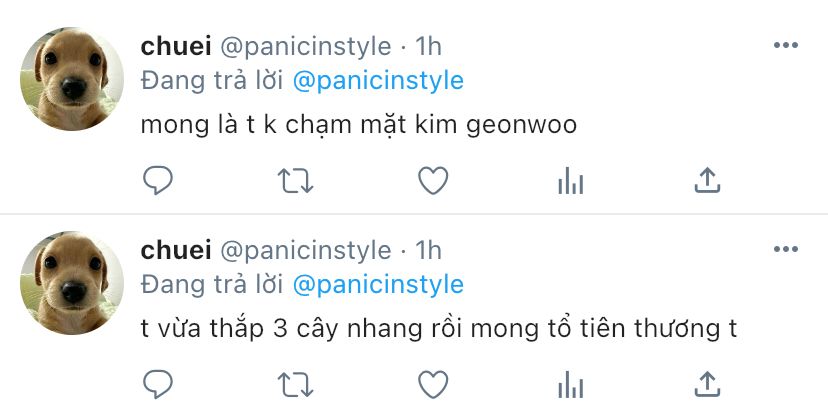Image resolution: width=828 pixels, height=412 pixels.
Task: Like the kim geonwoo tweet
Action: [433, 181]
